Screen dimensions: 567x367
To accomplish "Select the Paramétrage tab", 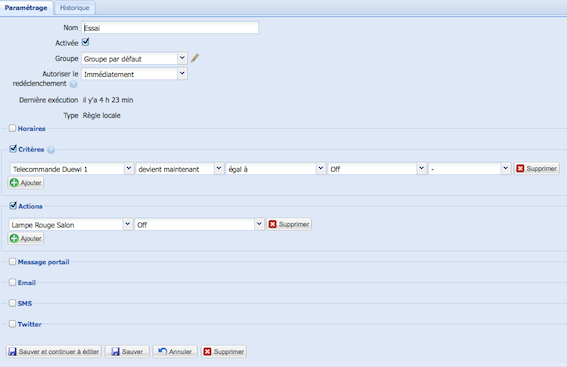I will 26,8.
